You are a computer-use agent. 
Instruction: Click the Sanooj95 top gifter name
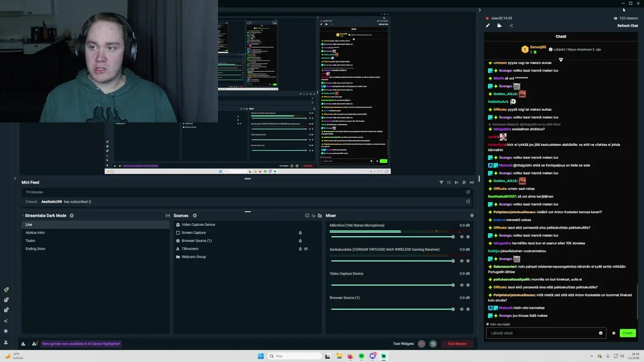tap(538, 47)
